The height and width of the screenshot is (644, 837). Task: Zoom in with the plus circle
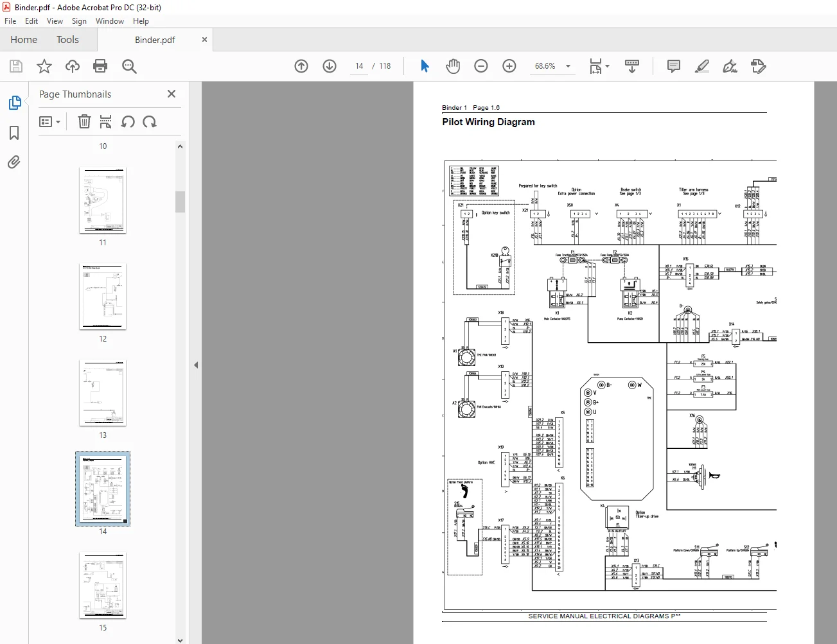(x=509, y=66)
